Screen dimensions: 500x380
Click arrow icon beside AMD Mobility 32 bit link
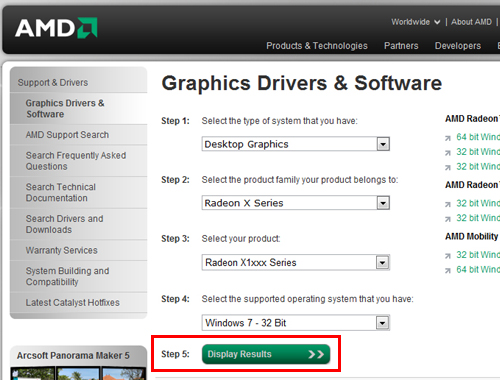(x=448, y=256)
